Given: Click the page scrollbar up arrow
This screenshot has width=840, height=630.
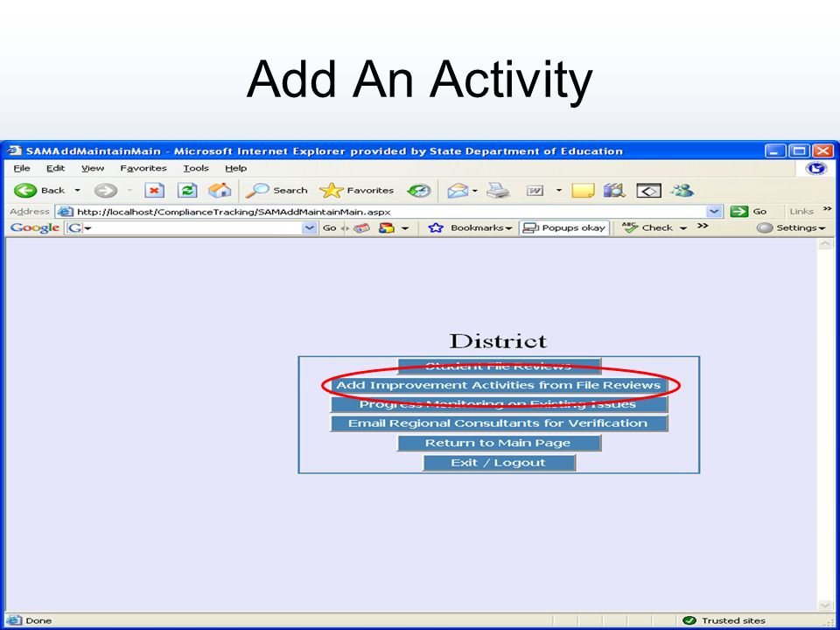Looking at the screenshot, I should tap(825, 244).
